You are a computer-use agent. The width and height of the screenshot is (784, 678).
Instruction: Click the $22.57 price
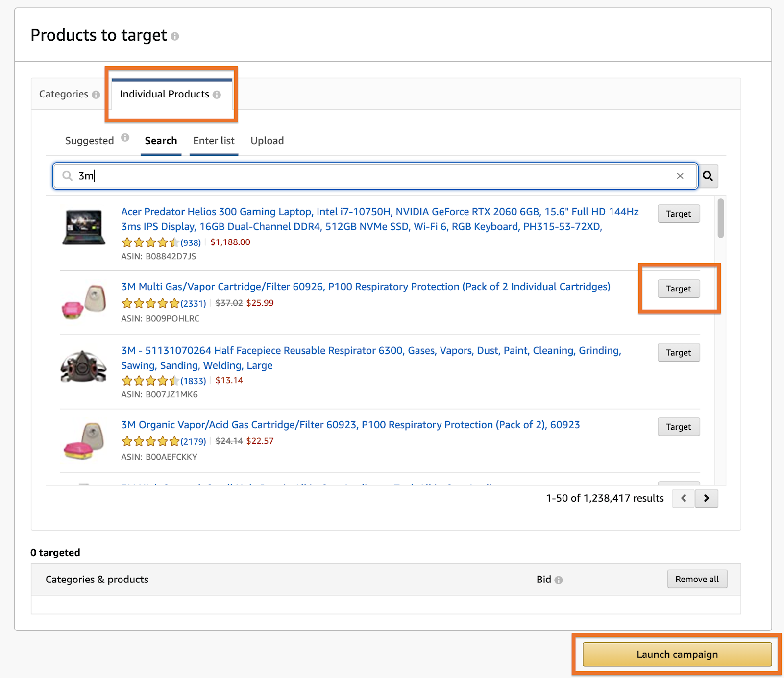click(x=260, y=441)
